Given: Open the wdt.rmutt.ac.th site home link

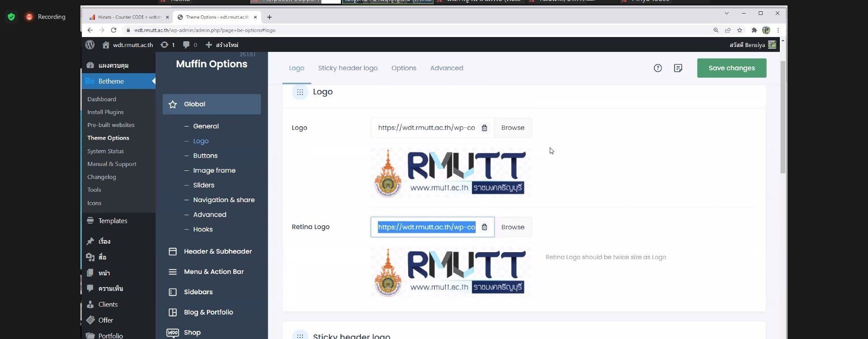Looking at the screenshot, I should 128,45.
